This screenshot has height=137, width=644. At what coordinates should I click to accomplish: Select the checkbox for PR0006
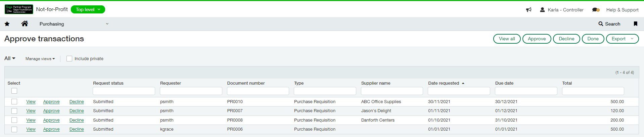pos(14,129)
